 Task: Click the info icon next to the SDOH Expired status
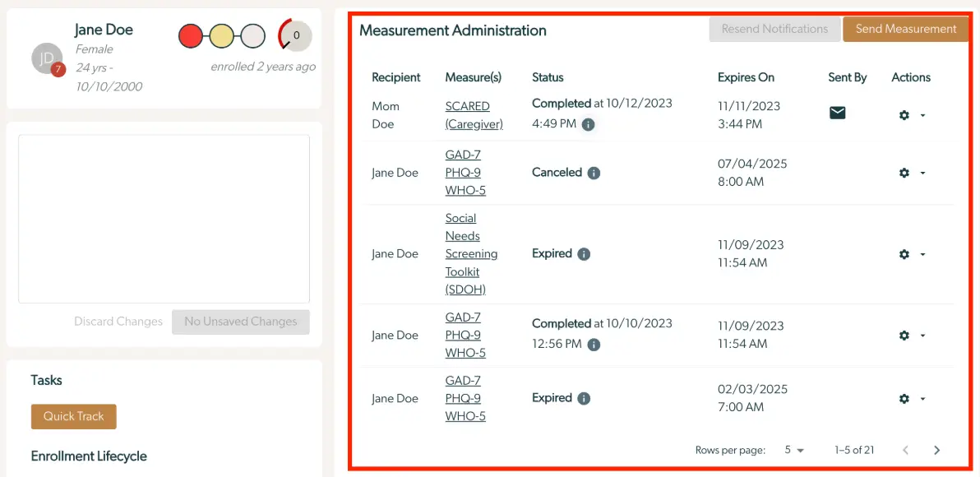click(585, 254)
